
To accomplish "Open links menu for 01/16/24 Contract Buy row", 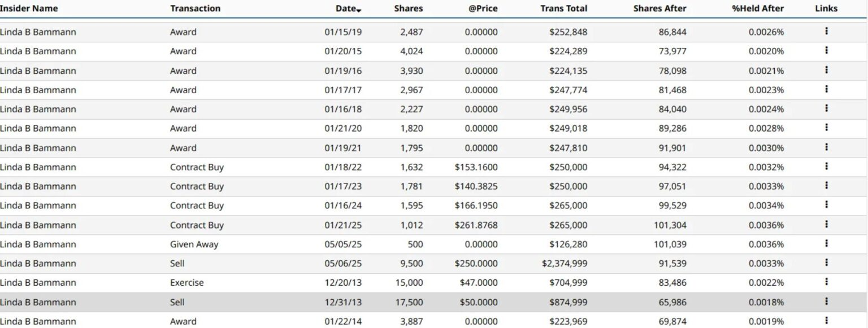I will click(826, 205).
